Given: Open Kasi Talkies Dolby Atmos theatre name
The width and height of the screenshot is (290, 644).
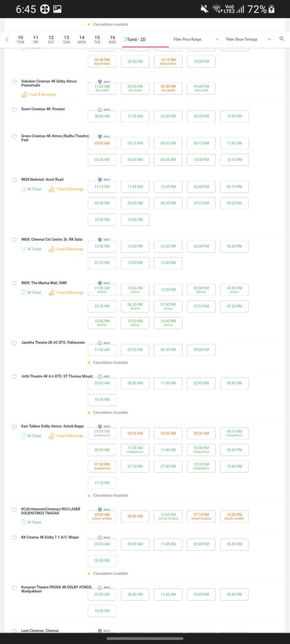Looking at the screenshot, I should click(x=52, y=426).
